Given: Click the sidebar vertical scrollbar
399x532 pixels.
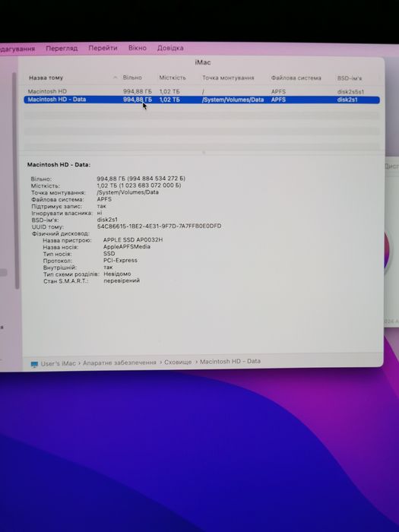Looking at the screenshot, I should pyautogui.click(x=14, y=180).
